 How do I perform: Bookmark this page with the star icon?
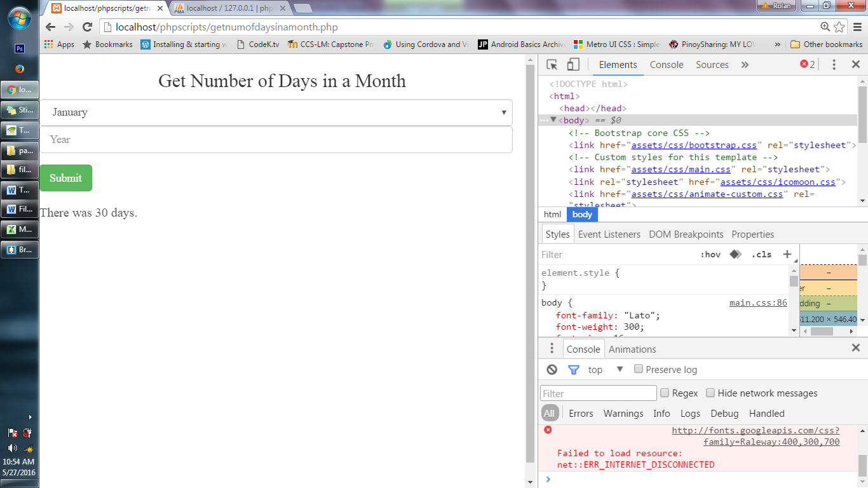pos(839,27)
